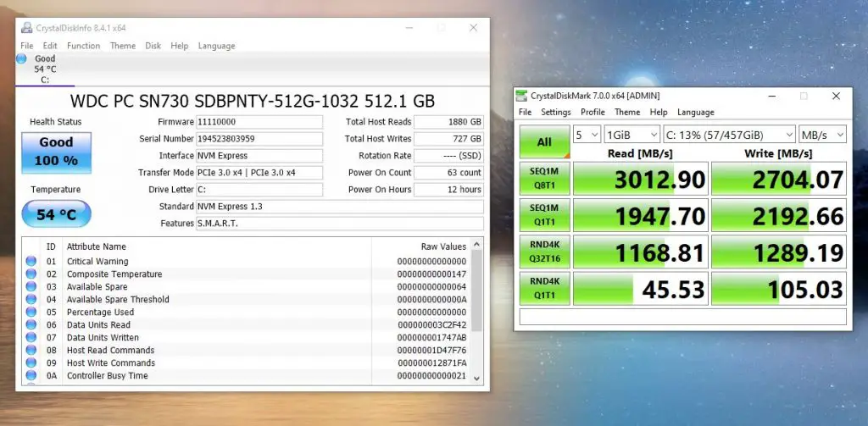Click the Interface field showing NVM Express
This screenshot has width=868, height=426.
coord(259,156)
